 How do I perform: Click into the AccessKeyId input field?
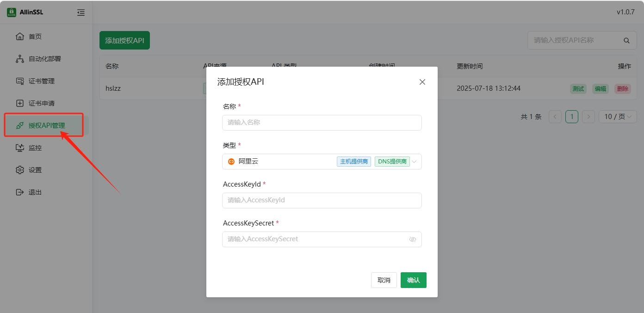322,200
